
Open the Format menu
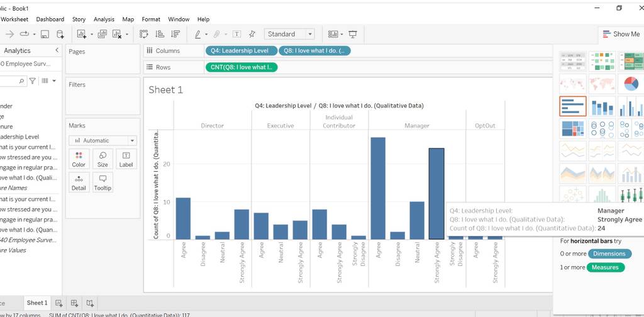tap(151, 19)
